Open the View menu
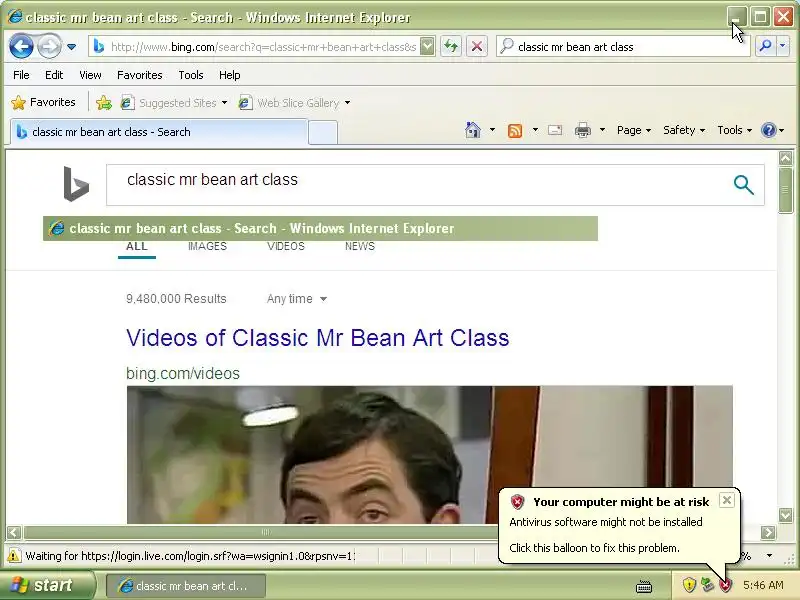Screen dimensions: 800x600 click(90, 75)
